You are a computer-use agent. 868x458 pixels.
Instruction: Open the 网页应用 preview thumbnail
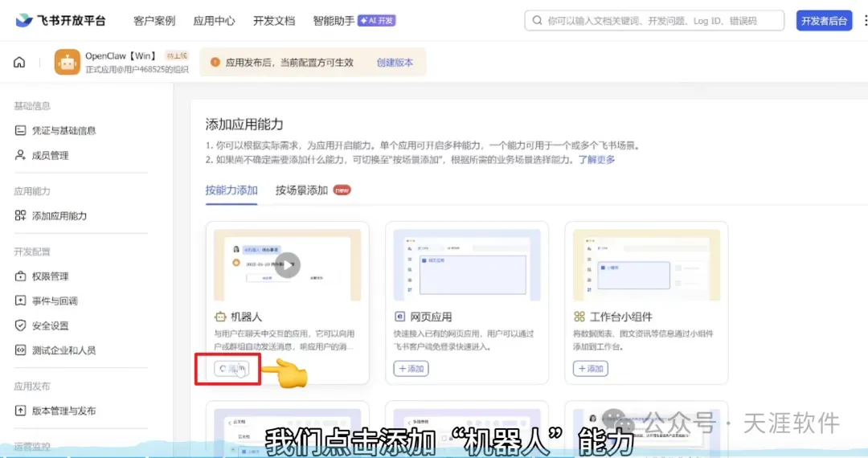point(467,265)
